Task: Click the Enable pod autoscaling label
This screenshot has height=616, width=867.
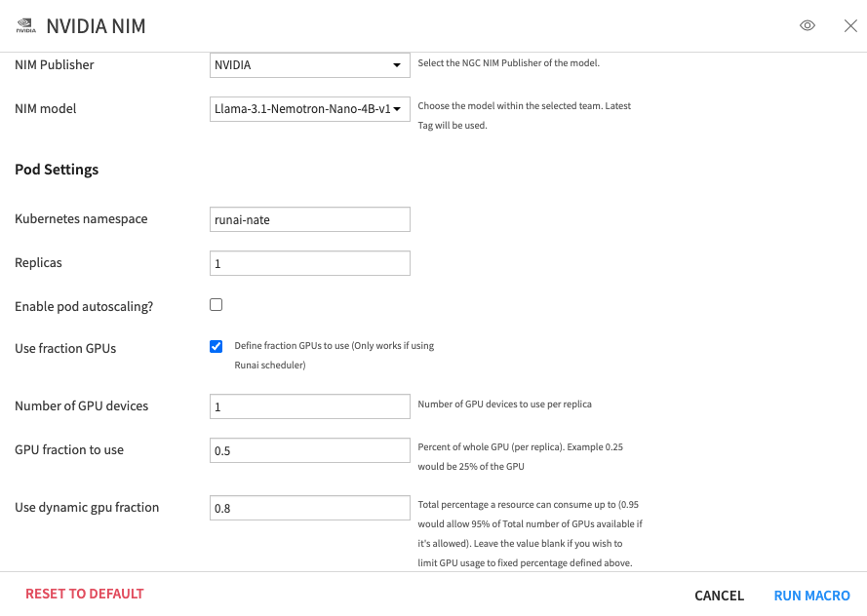Action: click(x=84, y=307)
